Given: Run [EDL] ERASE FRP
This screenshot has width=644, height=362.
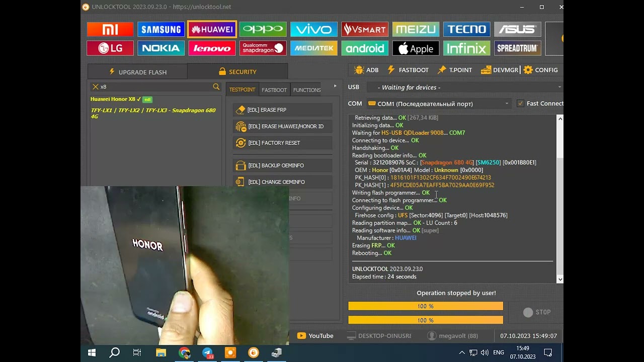Looking at the screenshot, I should click(x=283, y=110).
